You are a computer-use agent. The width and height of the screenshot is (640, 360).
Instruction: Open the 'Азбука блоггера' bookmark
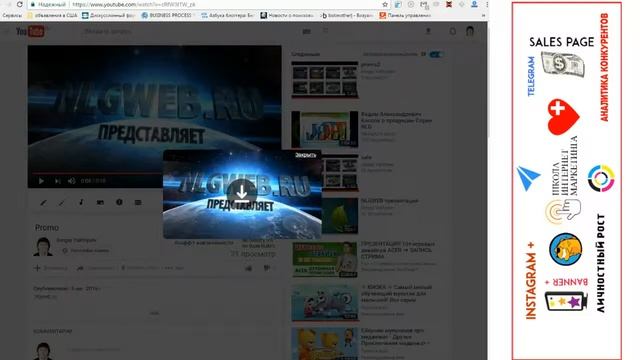pos(227,16)
